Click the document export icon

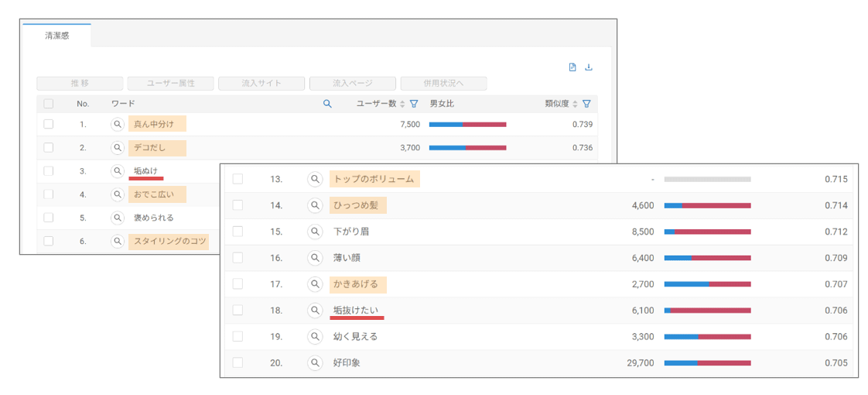click(572, 67)
